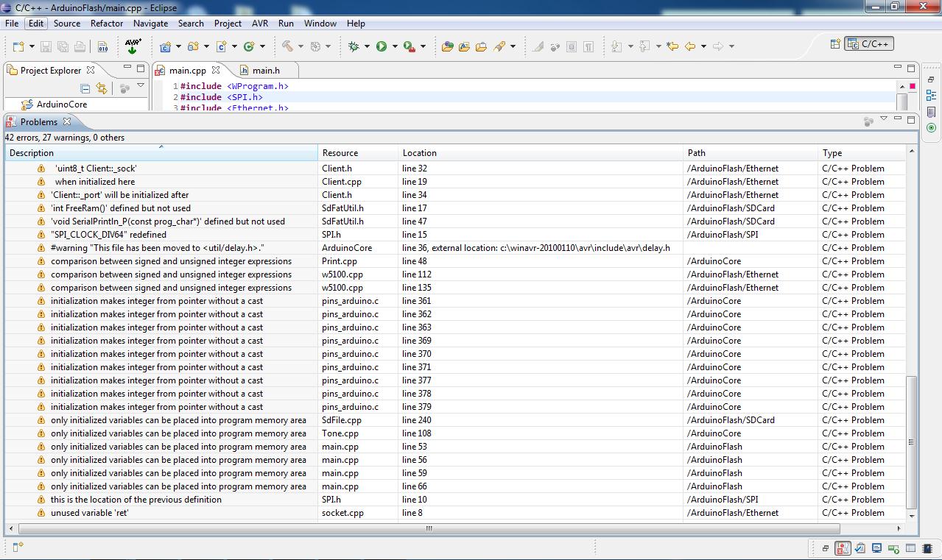Toggle the C/C++ perspective button
This screenshot has width=942, height=560.
[x=869, y=44]
